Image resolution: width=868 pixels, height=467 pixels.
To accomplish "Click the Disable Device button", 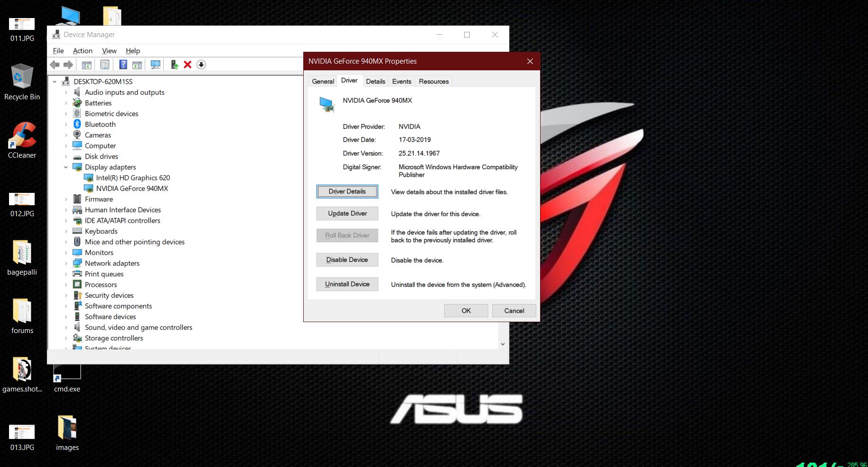I will 347,260.
